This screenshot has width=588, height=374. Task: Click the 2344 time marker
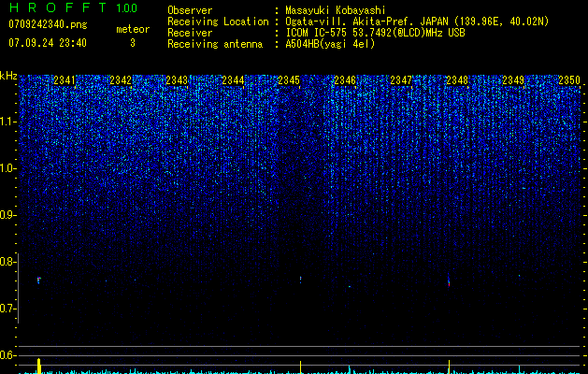[233, 80]
